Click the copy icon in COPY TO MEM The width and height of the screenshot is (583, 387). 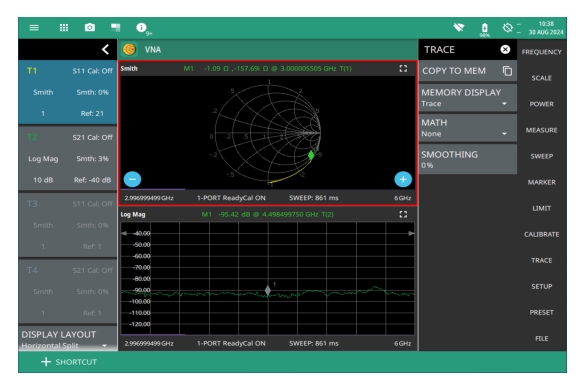click(x=507, y=71)
